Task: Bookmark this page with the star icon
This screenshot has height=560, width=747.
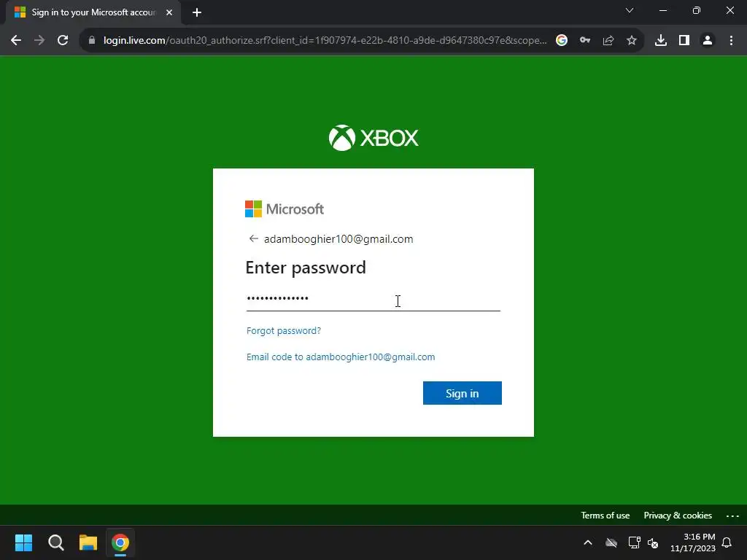Action: pyautogui.click(x=632, y=41)
